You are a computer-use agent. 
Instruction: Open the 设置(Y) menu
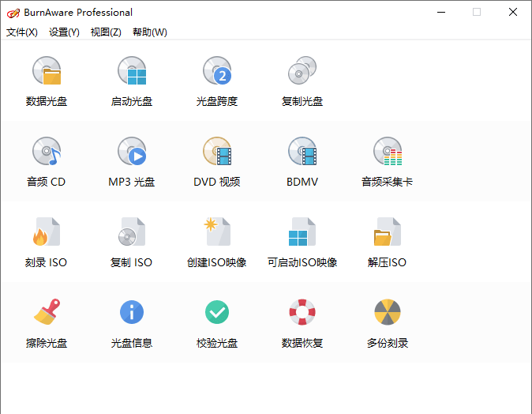[64, 32]
